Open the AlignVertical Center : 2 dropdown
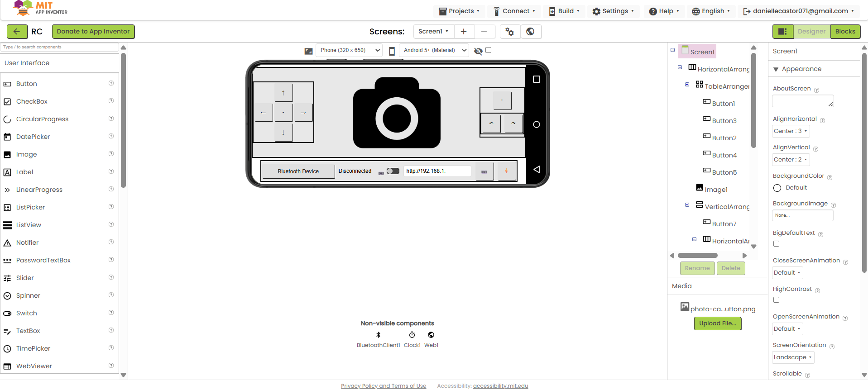868x390 pixels. coord(791,160)
